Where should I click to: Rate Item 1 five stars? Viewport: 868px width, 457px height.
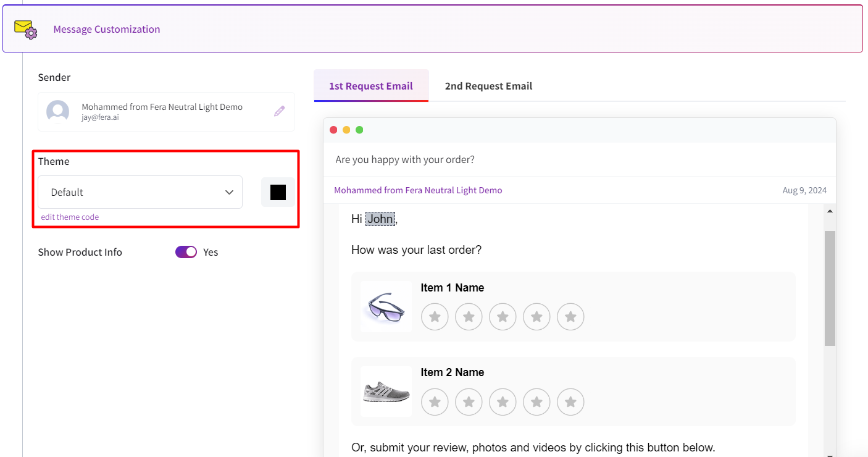(570, 317)
